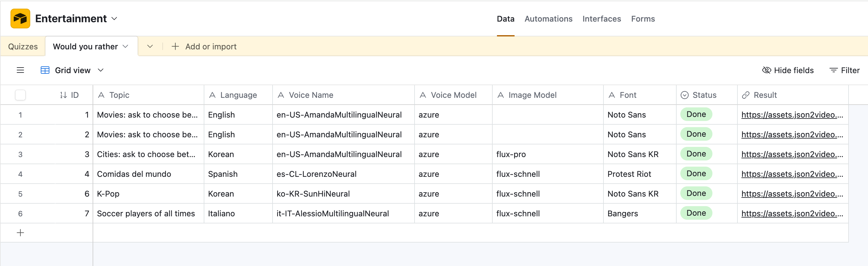
Task: Open the result link for Cities record
Action: tap(792, 154)
